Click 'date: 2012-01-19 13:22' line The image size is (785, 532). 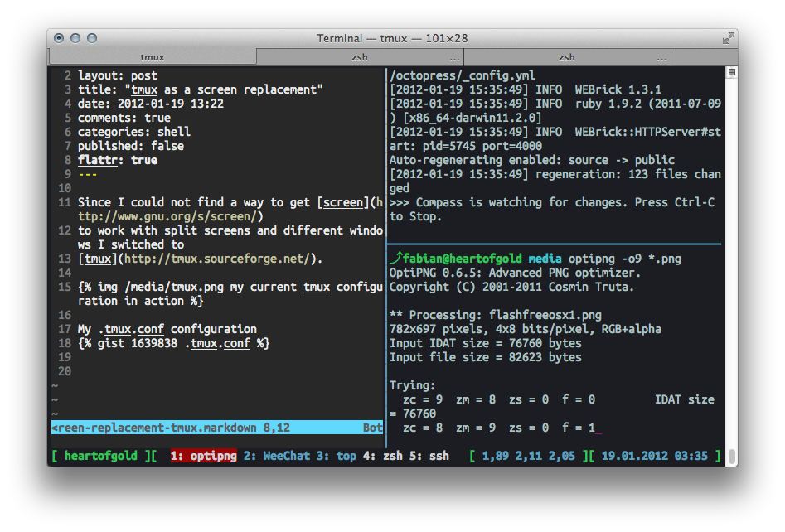click(151, 104)
